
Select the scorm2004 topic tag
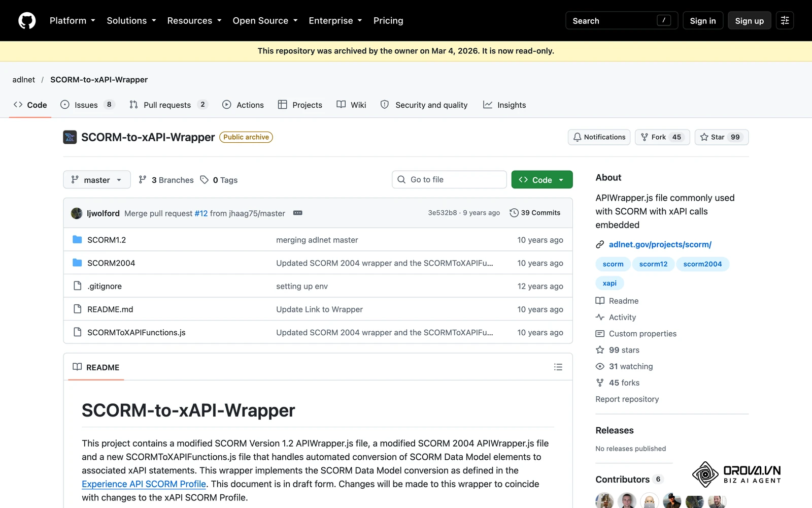tap(702, 264)
